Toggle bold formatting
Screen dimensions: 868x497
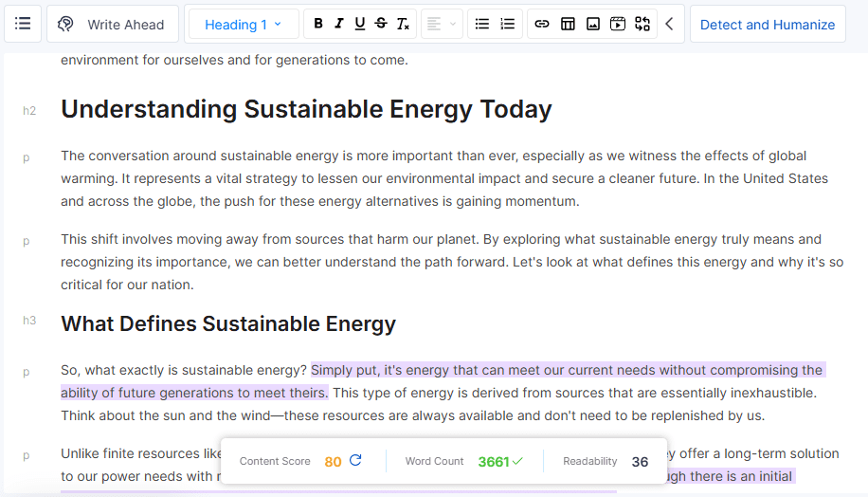318,25
